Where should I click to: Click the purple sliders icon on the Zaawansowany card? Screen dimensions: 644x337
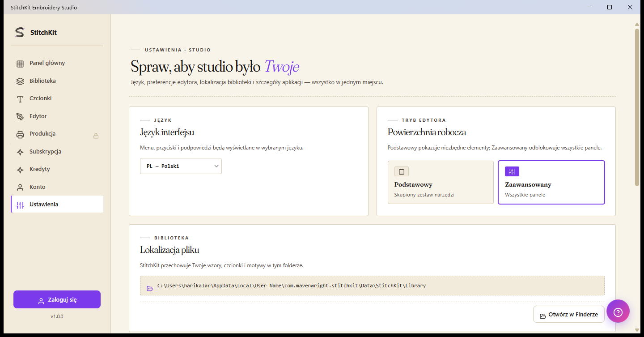click(512, 171)
